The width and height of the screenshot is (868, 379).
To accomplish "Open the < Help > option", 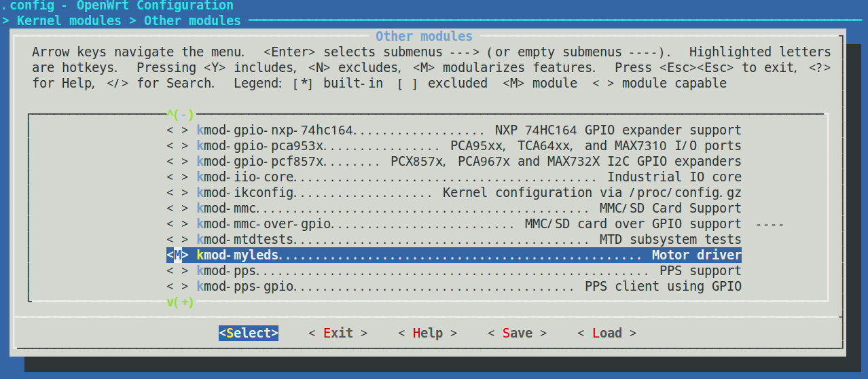I will pyautogui.click(x=427, y=333).
